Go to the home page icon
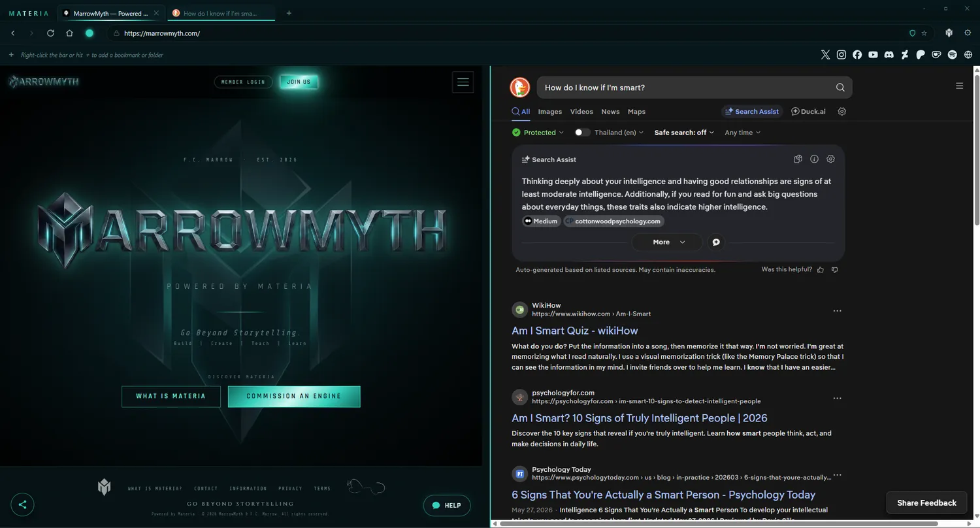The image size is (980, 528). point(69,33)
